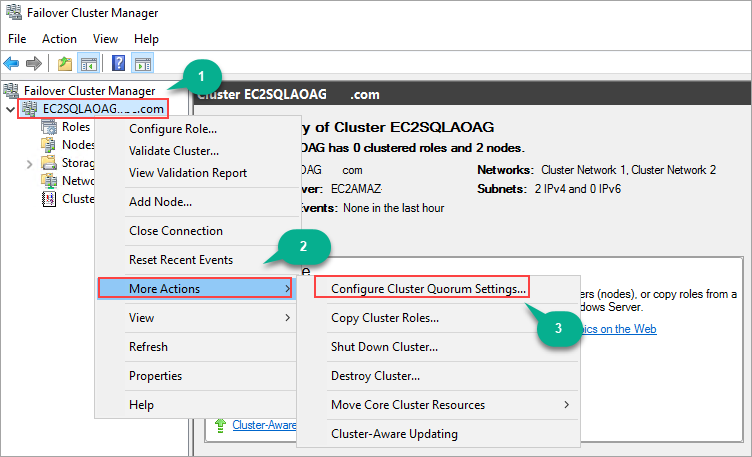Open the View menu in menu bar
The image size is (752, 457).
pos(106,39)
